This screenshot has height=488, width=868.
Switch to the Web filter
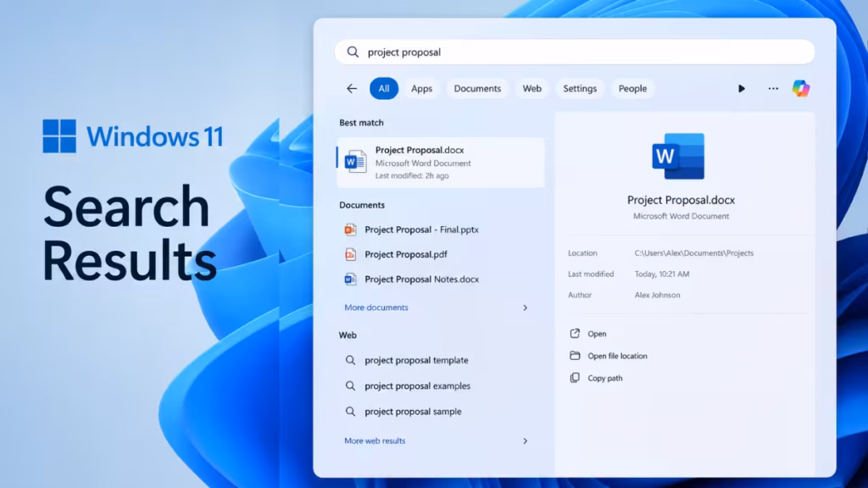click(x=532, y=88)
